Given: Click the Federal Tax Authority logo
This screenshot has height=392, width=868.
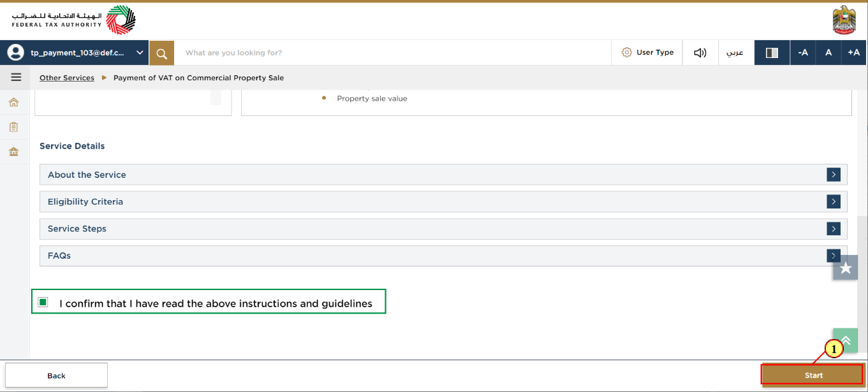Looking at the screenshot, I should point(73,20).
